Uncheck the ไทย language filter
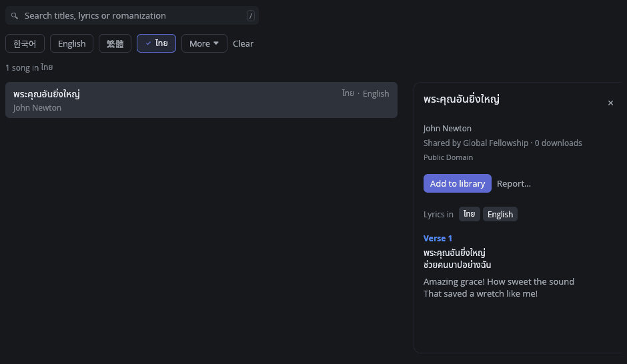Screen dimensions: 627x364 click(x=156, y=43)
